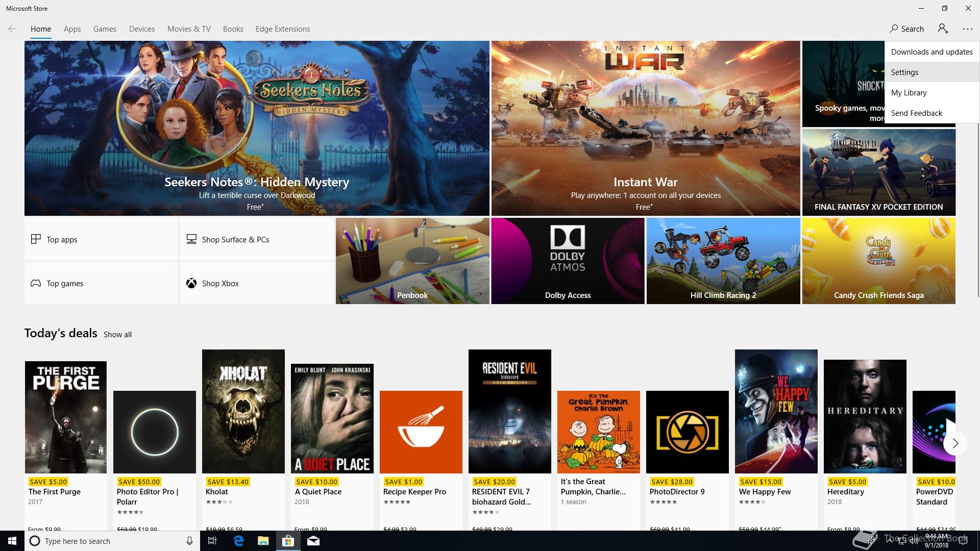Image resolution: width=980 pixels, height=551 pixels.
Task: Open the Resident Evil 7 biohazard cover
Action: [x=510, y=411]
